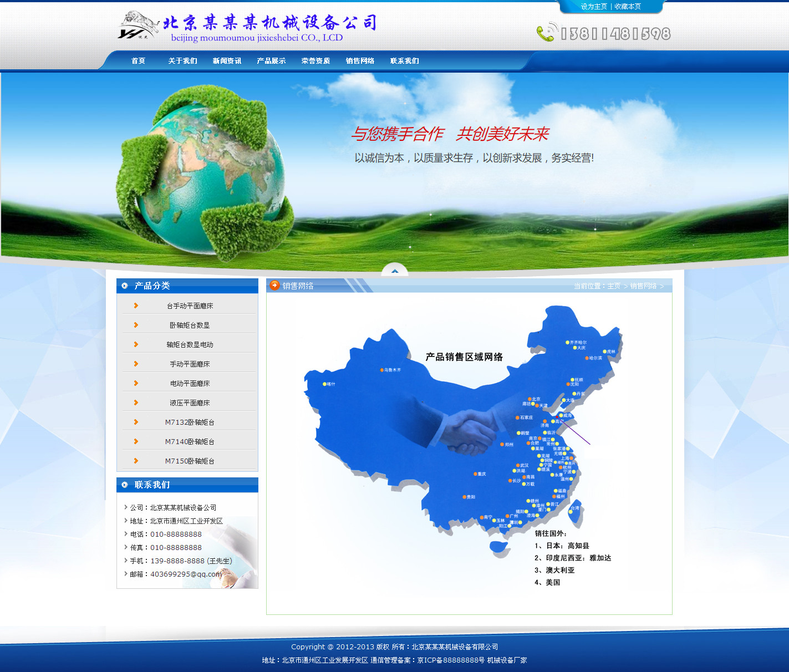Screen dimensions: 789x672
Task: Open the M7132卧轴矩台 product category
Action: click(190, 422)
